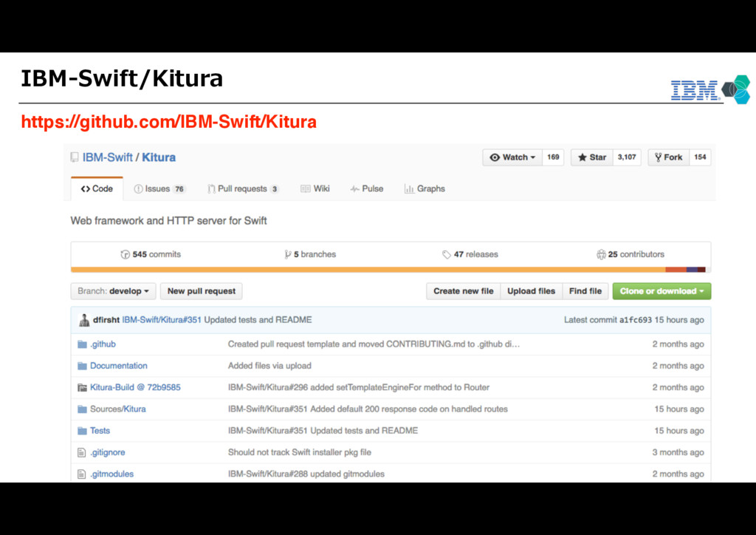Open the Sources/Kitura folder
The width and height of the screenshot is (756, 535).
[x=117, y=409]
